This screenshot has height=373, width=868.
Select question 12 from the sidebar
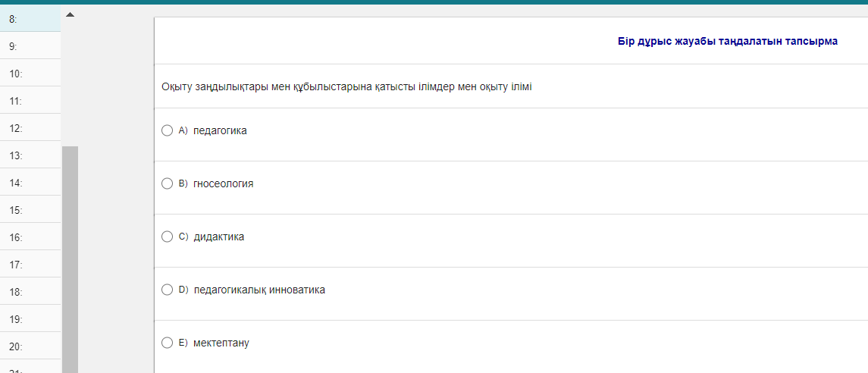point(30,128)
